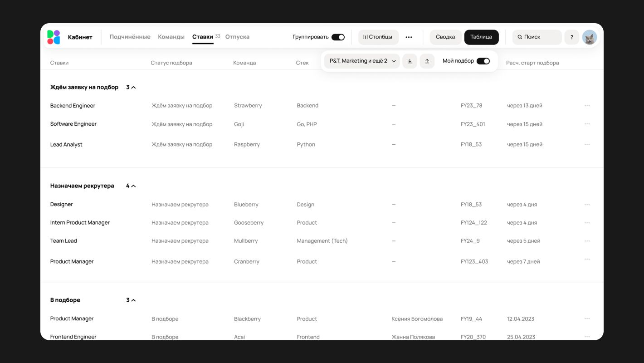Open the user avatar profile

click(589, 37)
